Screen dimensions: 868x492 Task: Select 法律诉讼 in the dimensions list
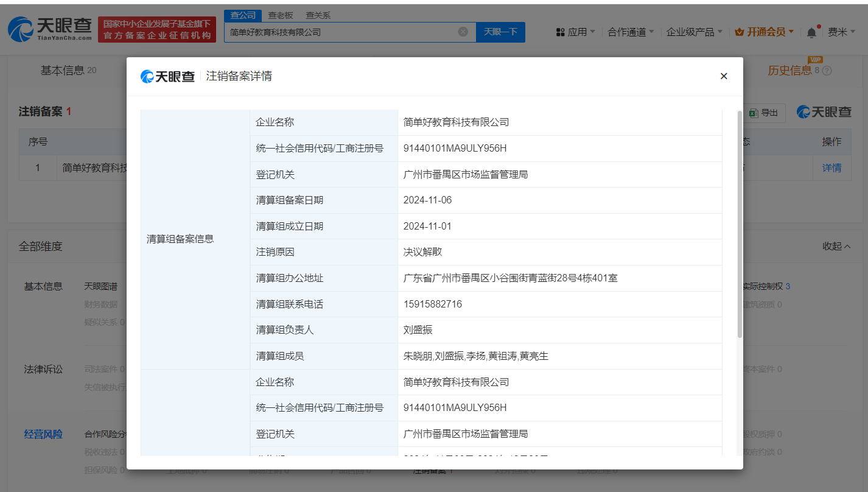43,369
